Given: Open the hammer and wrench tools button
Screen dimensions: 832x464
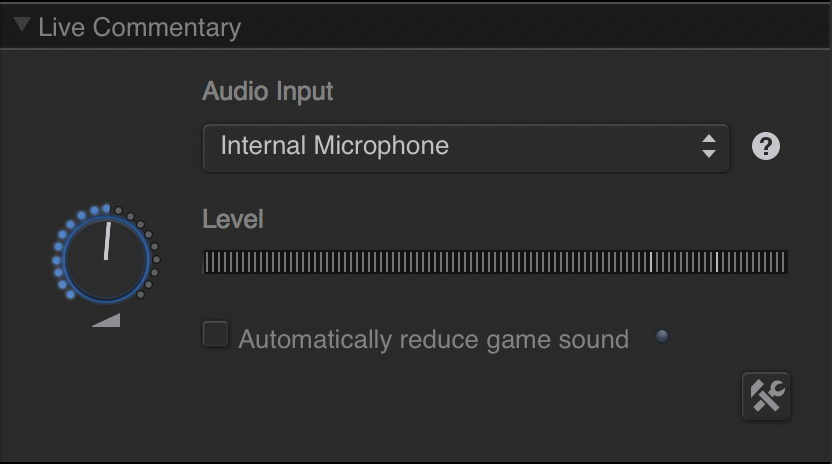Looking at the screenshot, I should 766,396.
